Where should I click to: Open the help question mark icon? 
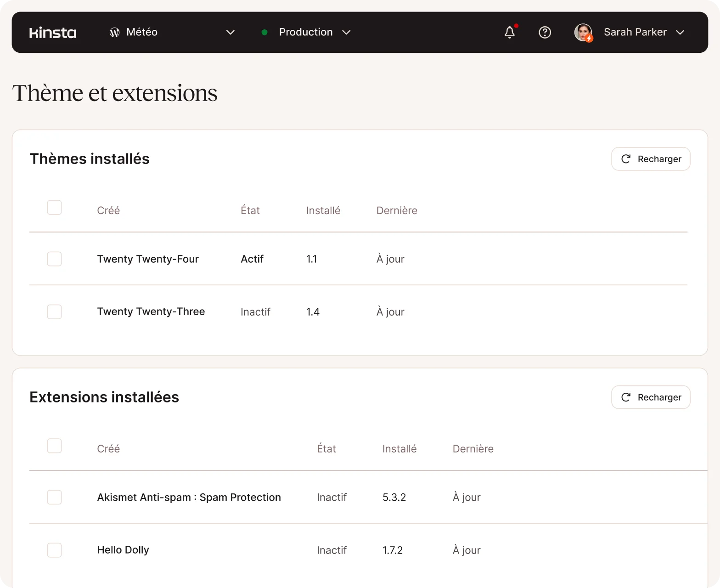(545, 32)
